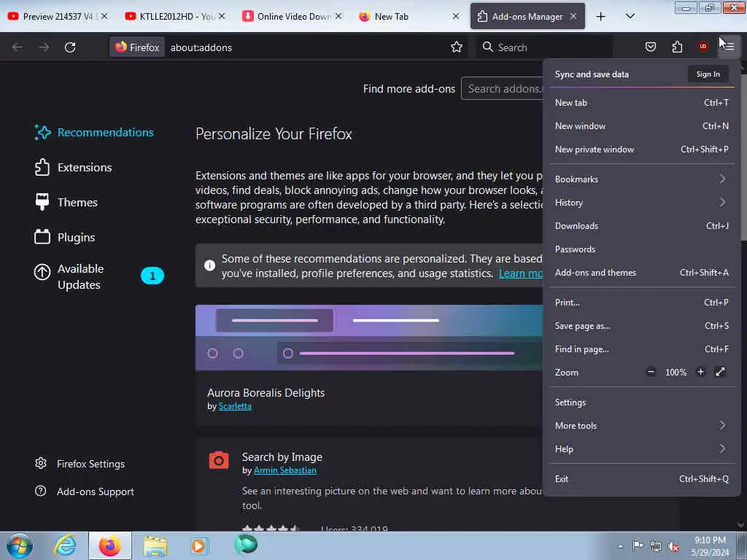The width and height of the screenshot is (747, 560).
Task: Expand the More tools submenu
Action: tap(641, 426)
